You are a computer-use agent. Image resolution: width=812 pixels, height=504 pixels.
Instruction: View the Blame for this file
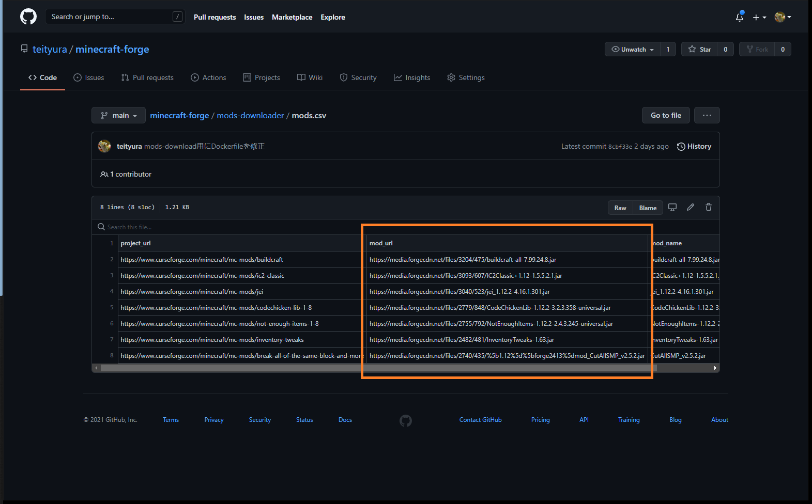click(x=648, y=208)
